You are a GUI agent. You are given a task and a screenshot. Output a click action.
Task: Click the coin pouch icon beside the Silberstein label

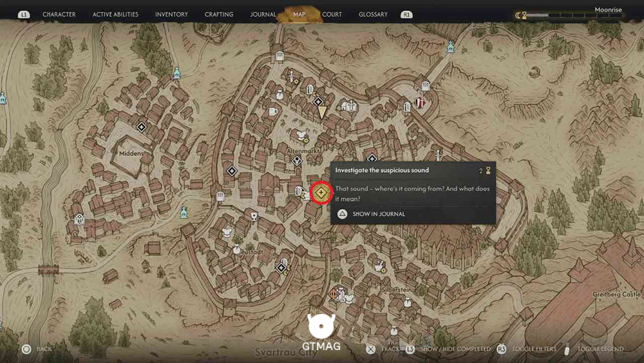pos(407,302)
